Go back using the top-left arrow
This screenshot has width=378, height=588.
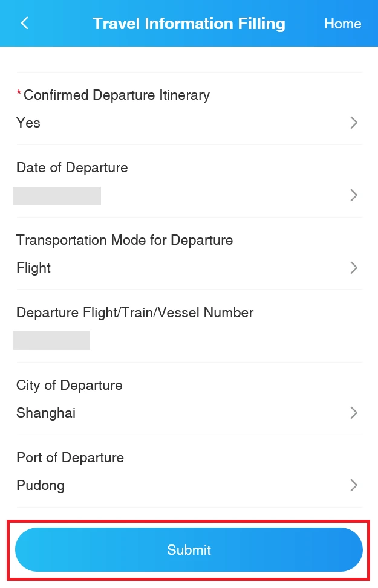pyautogui.click(x=24, y=24)
